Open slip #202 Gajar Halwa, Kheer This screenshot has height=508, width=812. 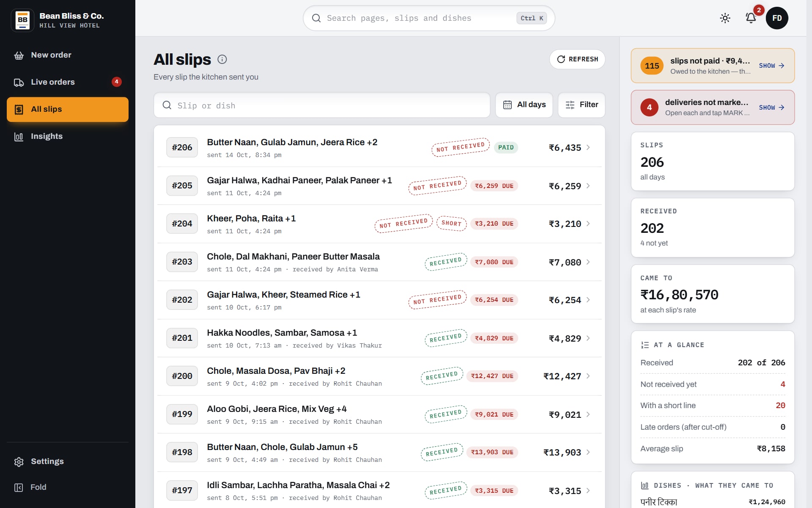[379, 300]
